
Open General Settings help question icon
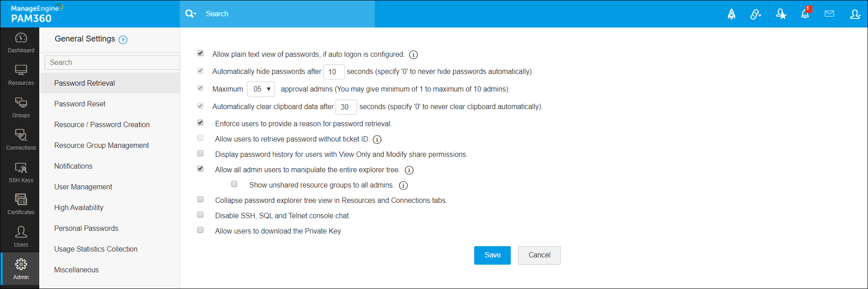[123, 40]
